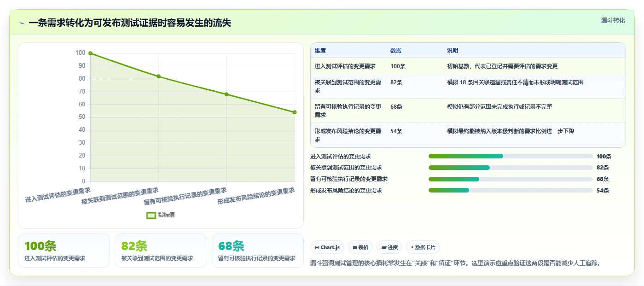Click the 100条 progress bar
This screenshot has width=644, height=286.
[511, 156]
